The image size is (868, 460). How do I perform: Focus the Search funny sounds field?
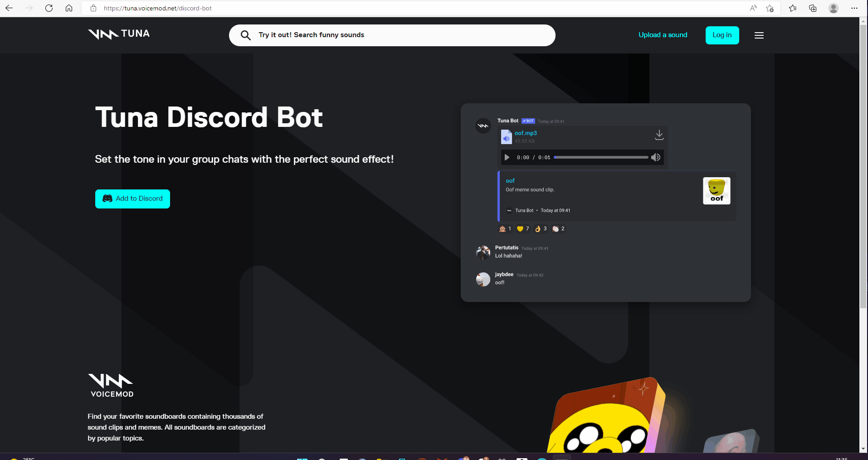pyautogui.click(x=392, y=35)
